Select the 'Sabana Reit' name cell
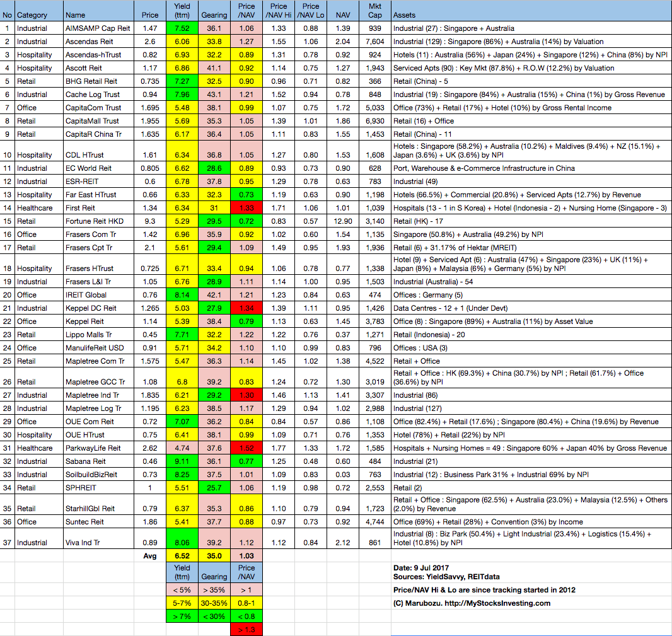 click(98, 462)
